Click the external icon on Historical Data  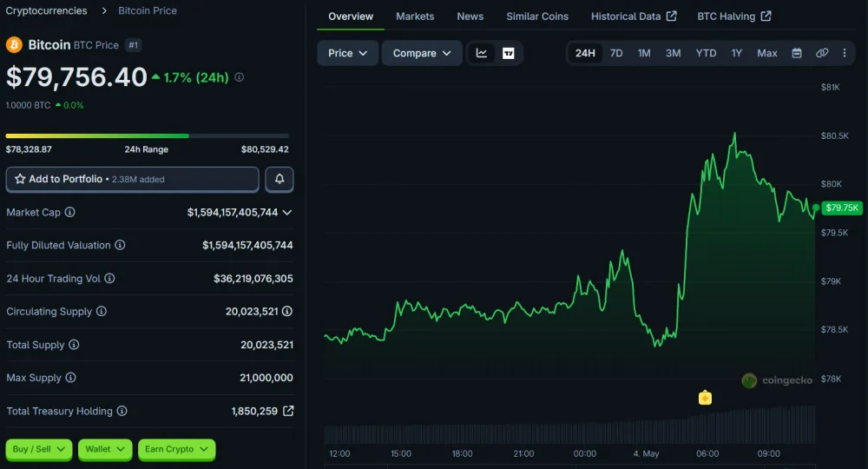point(672,16)
